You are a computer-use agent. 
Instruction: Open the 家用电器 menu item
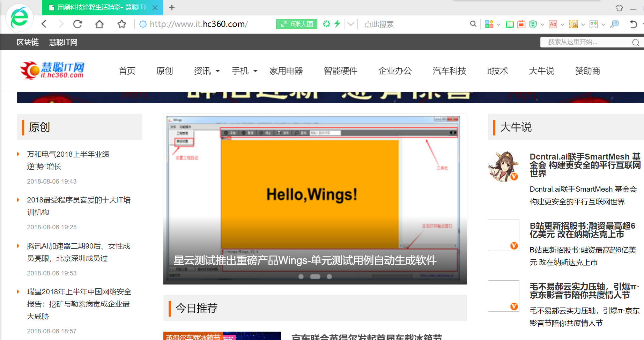point(286,71)
